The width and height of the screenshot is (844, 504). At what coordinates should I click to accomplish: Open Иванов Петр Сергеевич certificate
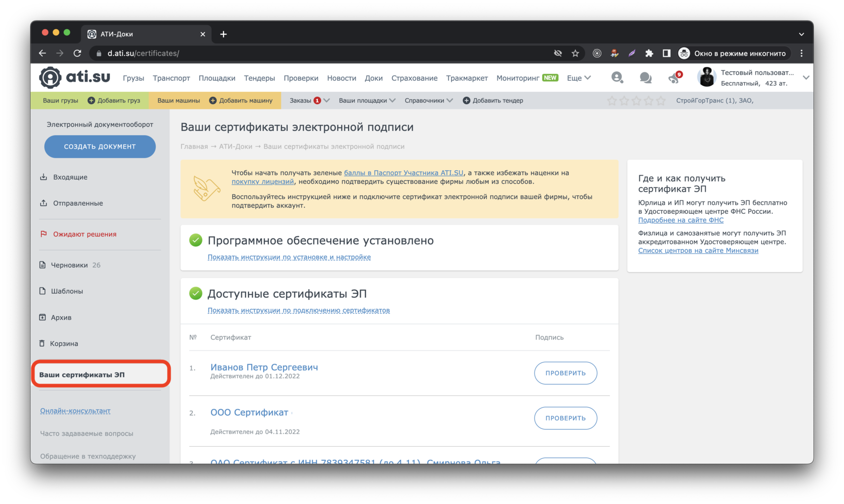pos(264,367)
